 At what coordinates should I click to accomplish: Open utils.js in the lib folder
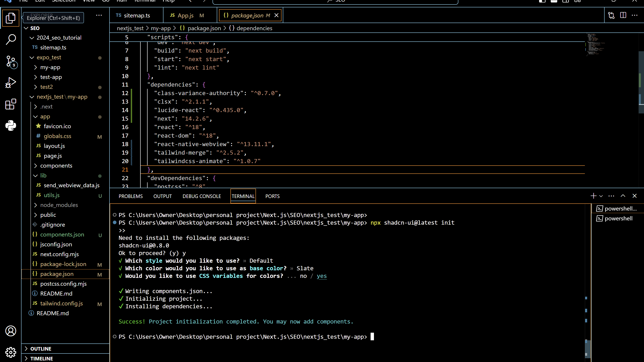(x=66, y=195)
